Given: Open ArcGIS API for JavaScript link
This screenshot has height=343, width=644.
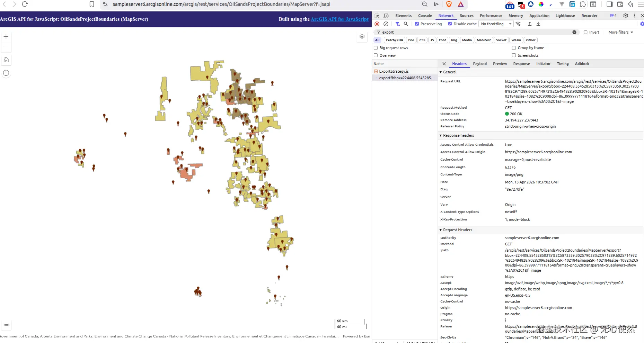Looking at the screenshot, I should point(339,19).
